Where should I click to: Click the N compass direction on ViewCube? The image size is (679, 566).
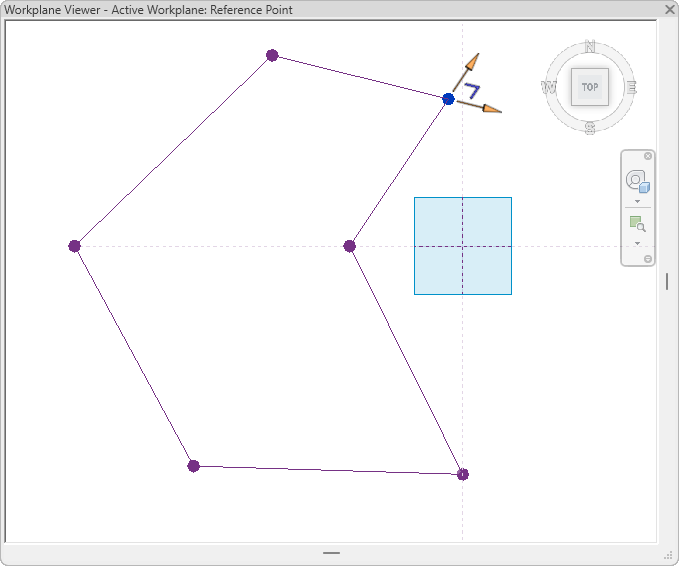(x=590, y=46)
